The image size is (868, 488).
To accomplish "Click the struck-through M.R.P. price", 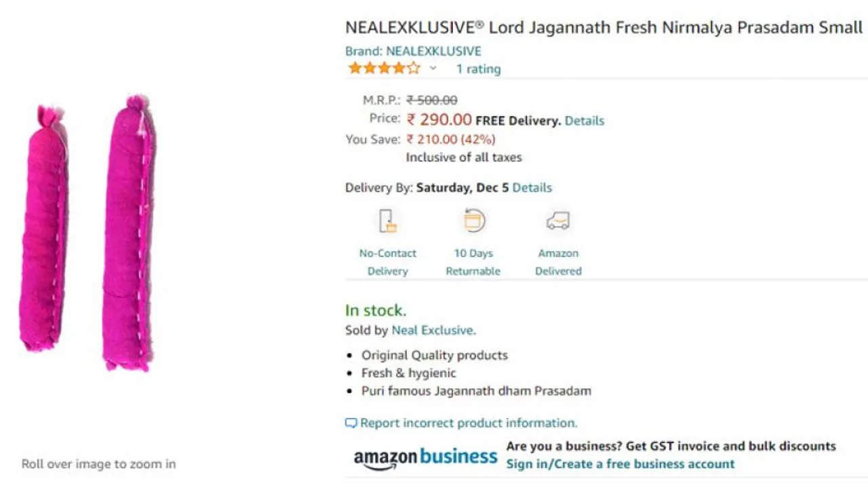I will click(x=432, y=100).
